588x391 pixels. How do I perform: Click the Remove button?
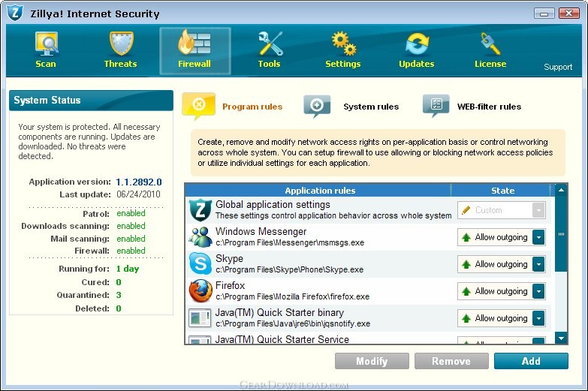tap(451, 361)
